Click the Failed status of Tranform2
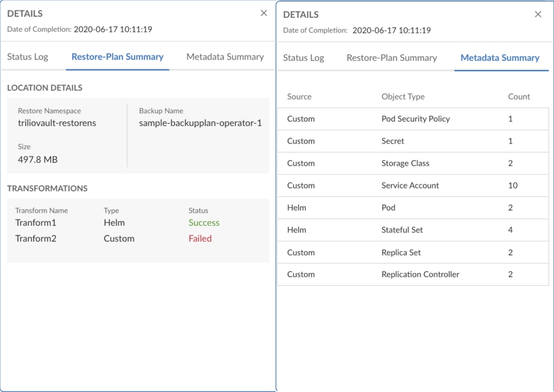 tap(200, 239)
